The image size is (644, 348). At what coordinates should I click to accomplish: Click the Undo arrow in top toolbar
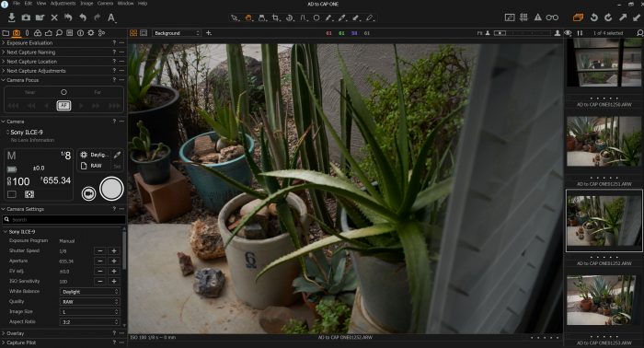point(83,17)
